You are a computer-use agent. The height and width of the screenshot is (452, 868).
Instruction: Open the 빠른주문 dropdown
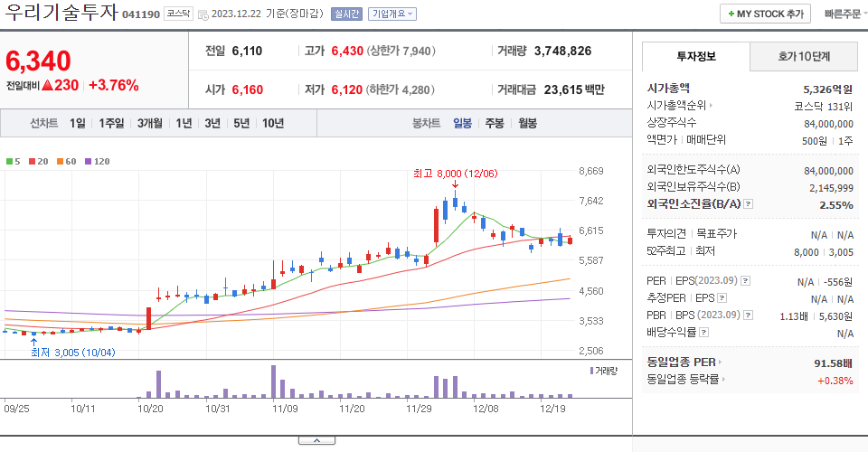pos(845,14)
